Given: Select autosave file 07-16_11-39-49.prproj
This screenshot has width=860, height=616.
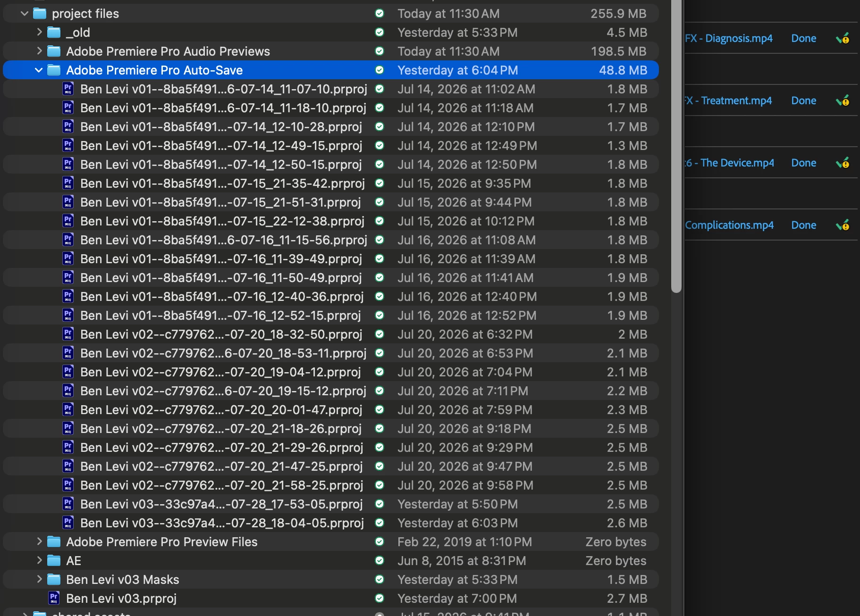Looking at the screenshot, I should pyautogui.click(x=221, y=259).
